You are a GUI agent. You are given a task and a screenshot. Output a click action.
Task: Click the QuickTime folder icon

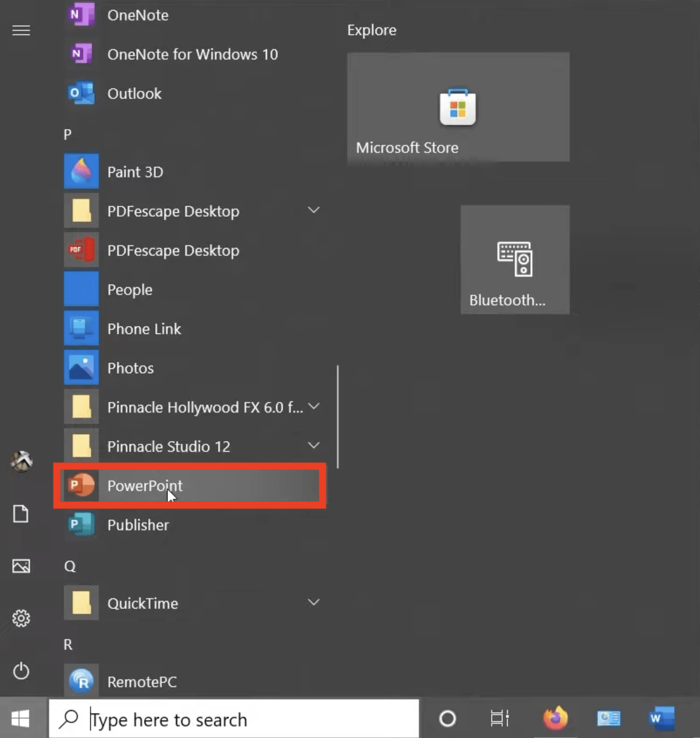tap(81, 603)
